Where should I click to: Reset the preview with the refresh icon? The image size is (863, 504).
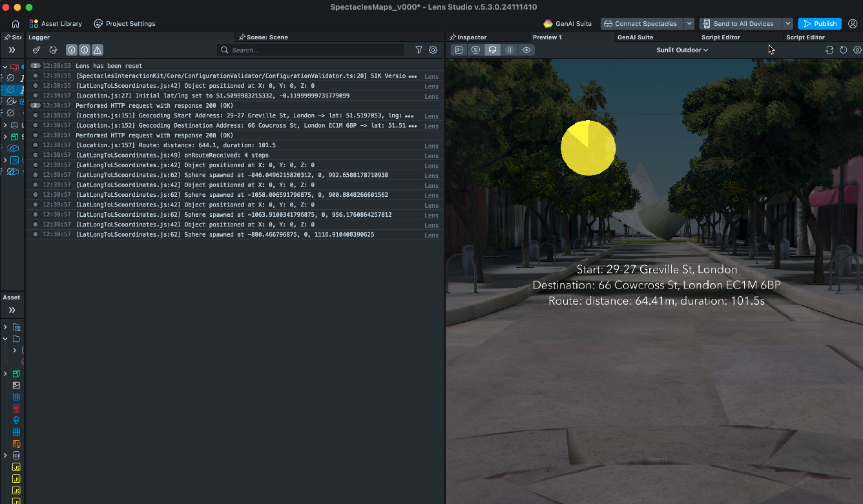click(843, 50)
